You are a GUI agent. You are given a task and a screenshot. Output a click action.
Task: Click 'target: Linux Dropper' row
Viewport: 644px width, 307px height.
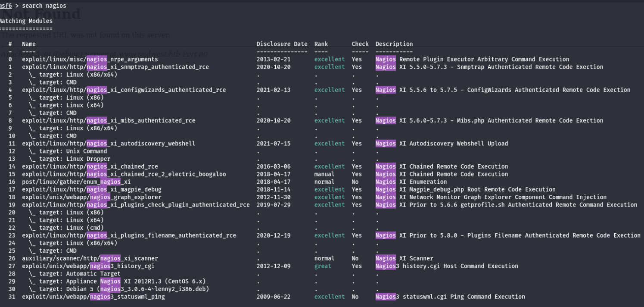pyautogui.click(x=70, y=159)
